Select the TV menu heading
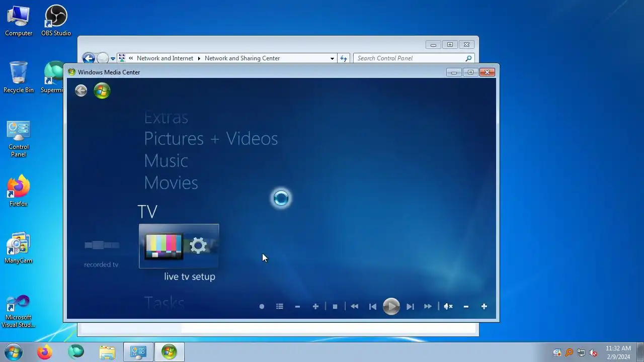Viewport: 644px width, 362px height. pyautogui.click(x=147, y=212)
